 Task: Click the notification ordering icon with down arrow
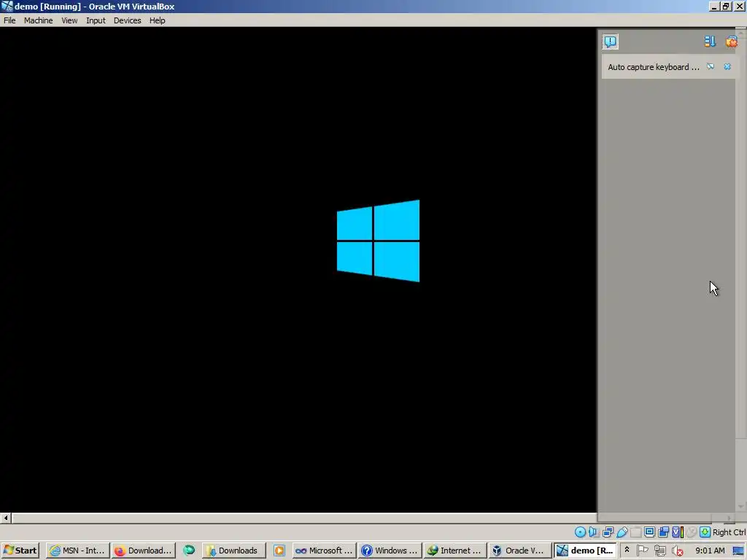pos(710,42)
